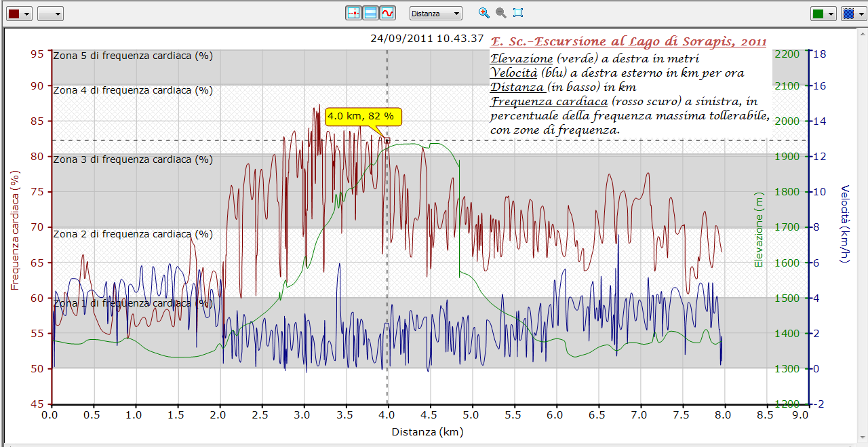Click the Elevazione (m) axis label
The height and width of the screenshot is (447, 868).
pyautogui.click(x=759, y=229)
